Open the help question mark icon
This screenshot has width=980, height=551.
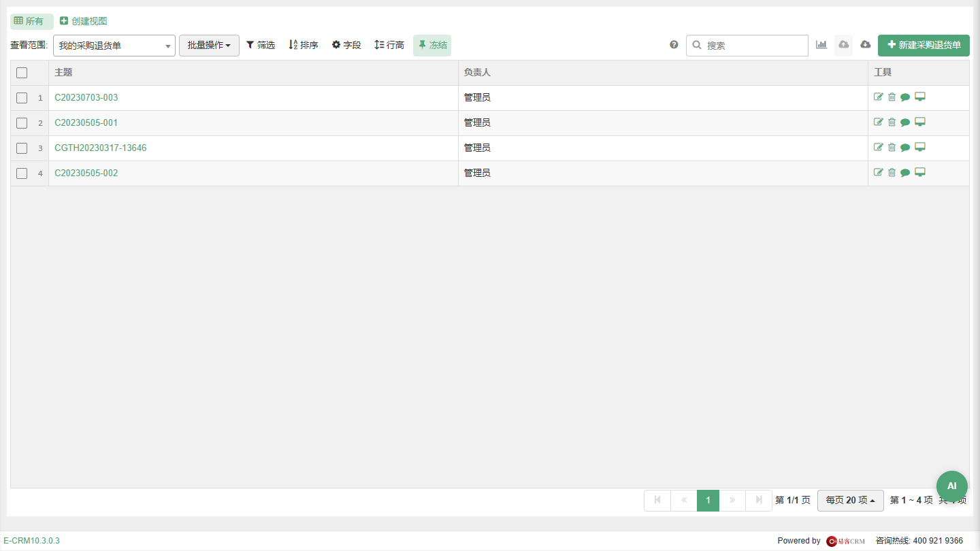(x=674, y=45)
